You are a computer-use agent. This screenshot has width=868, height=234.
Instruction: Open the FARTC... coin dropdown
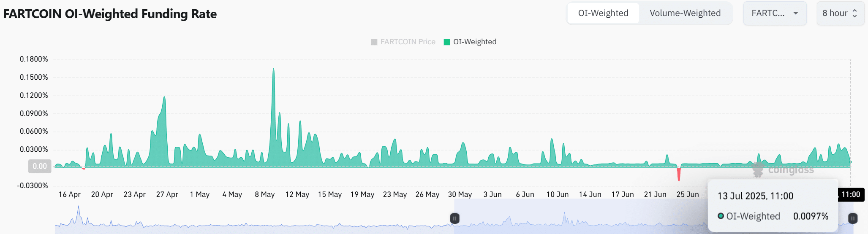(775, 13)
